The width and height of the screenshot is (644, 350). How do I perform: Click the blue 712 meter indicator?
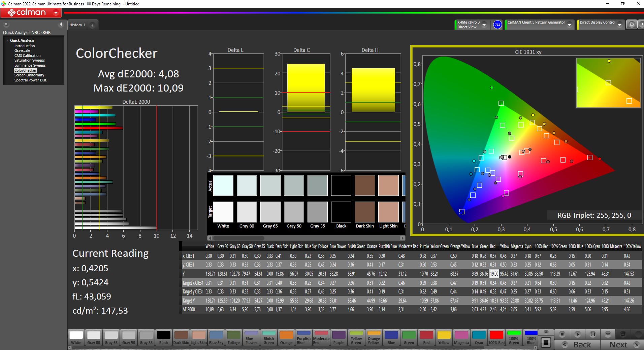[x=497, y=25]
